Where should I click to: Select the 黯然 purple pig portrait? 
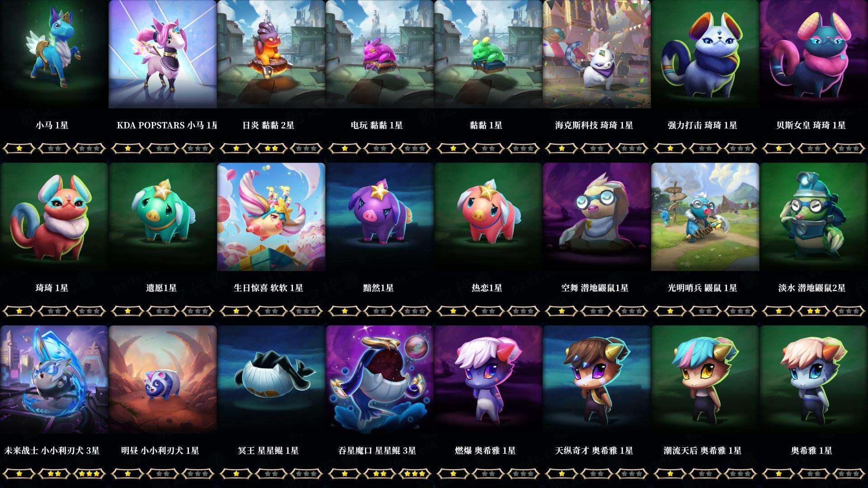tap(380, 217)
